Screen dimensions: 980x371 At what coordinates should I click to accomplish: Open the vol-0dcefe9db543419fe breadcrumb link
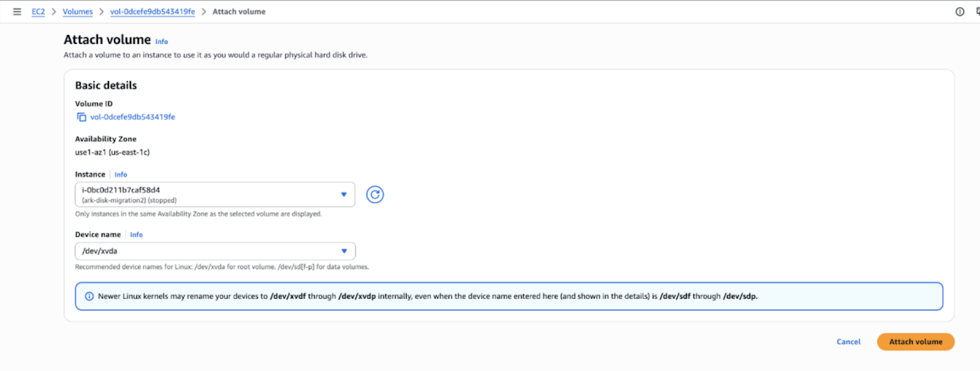click(152, 12)
